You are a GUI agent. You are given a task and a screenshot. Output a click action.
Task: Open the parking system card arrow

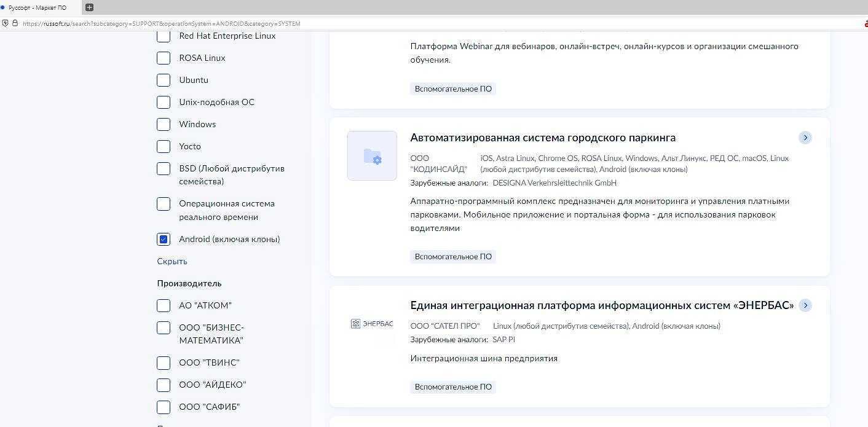click(x=805, y=138)
